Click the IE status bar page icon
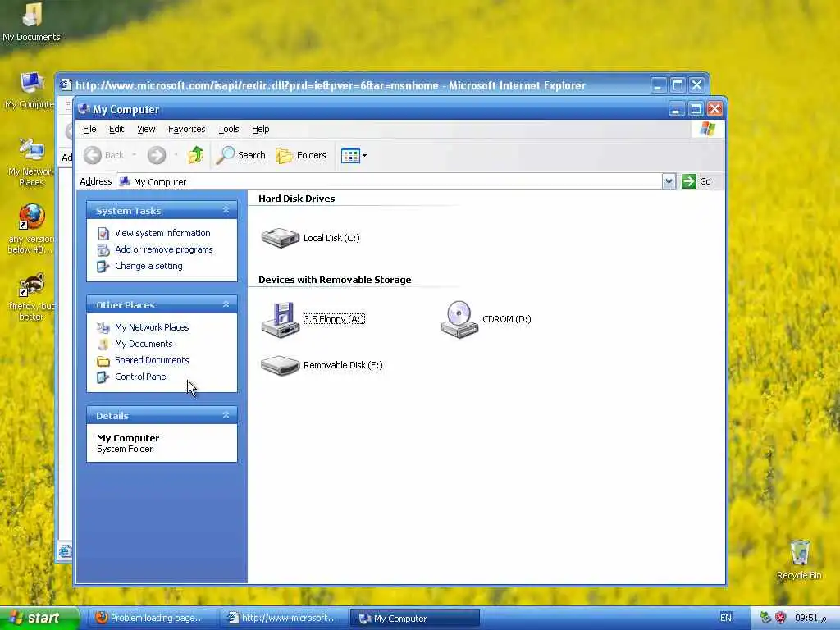The height and width of the screenshot is (630, 840). [65, 551]
